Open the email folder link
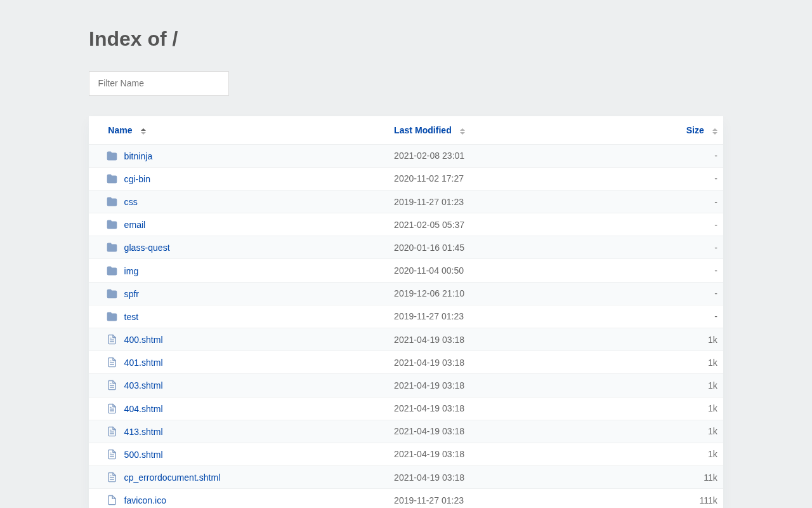The image size is (812, 508). tap(134, 225)
